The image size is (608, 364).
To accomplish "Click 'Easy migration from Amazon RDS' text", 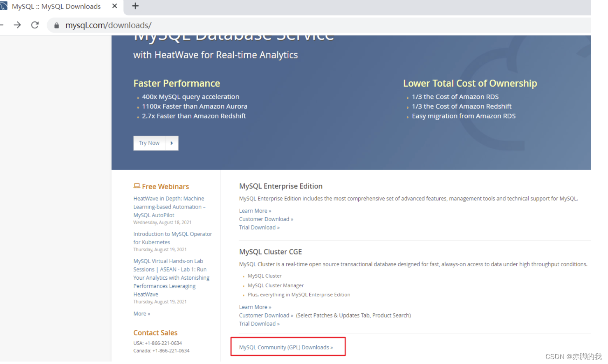I will (x=464, y=116).
